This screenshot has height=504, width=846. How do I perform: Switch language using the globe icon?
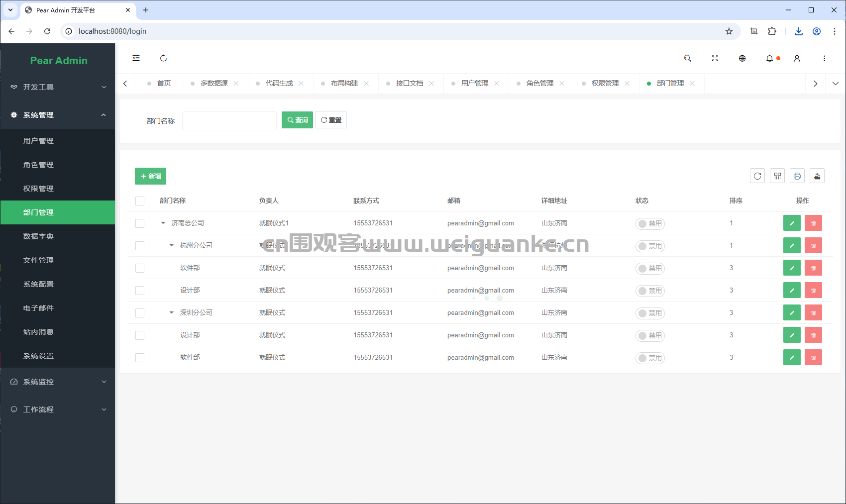[742, 58]
